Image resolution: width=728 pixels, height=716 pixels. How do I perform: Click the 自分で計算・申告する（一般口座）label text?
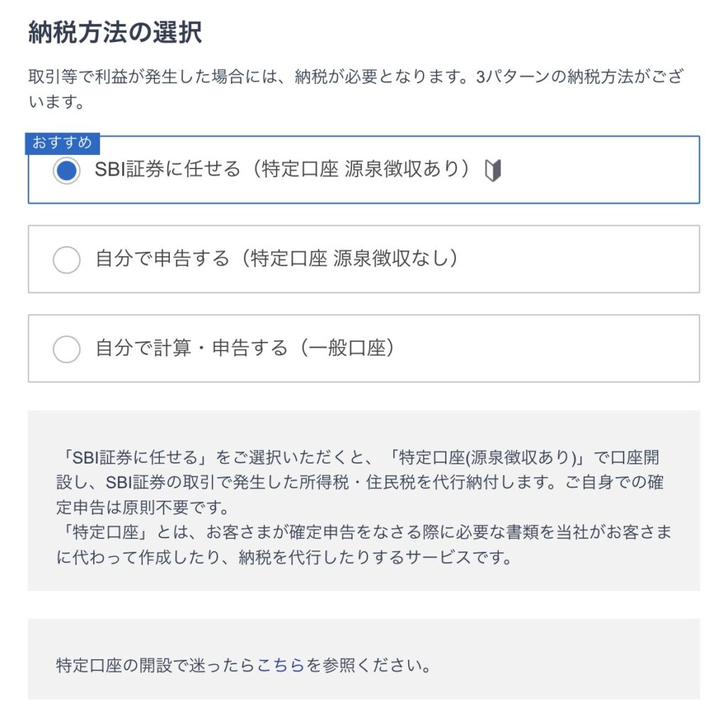click(245, 348)
